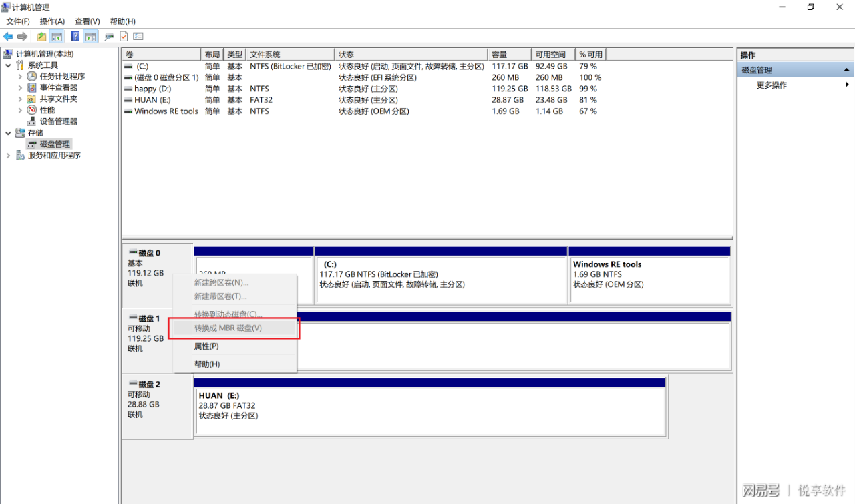The image size is (855, 504).
Task: Expand the 任务计划程序 node
Action: coord(20,77)
